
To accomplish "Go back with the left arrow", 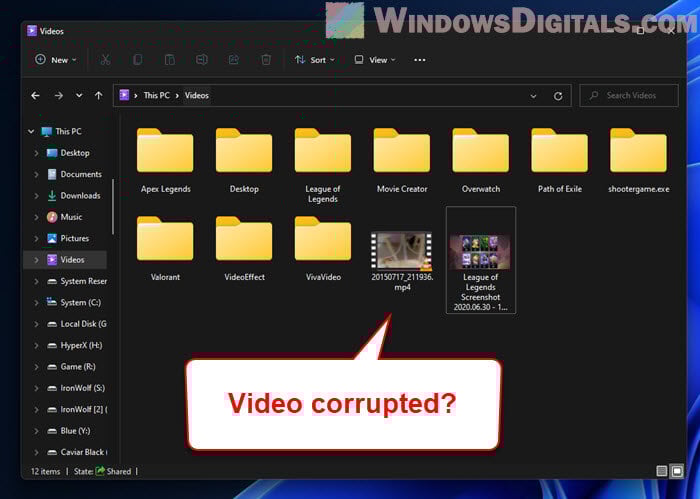I will (35, 96).
